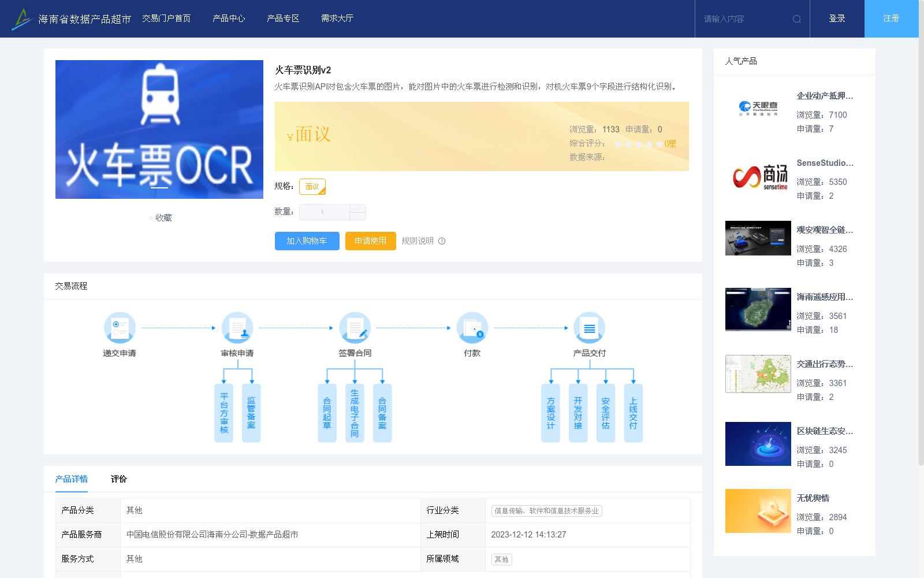Click the 登录 button
924x578 pixels.
[x=837, y=18]
